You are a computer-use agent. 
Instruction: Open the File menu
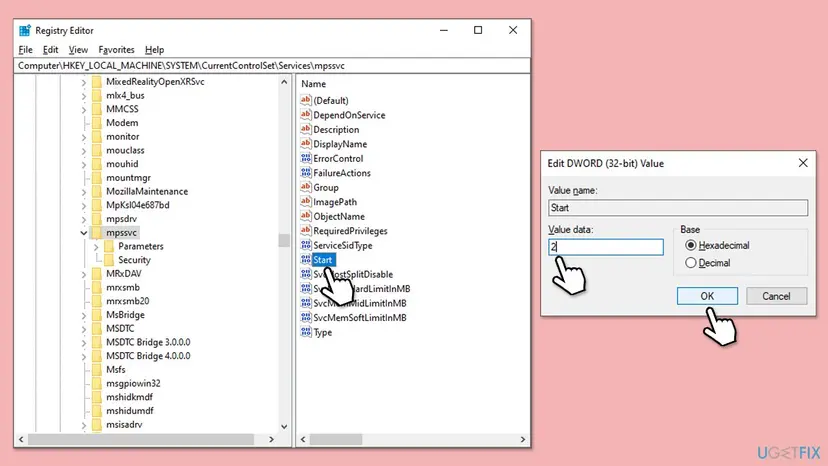pyautogui.click(x=25, y=50)
